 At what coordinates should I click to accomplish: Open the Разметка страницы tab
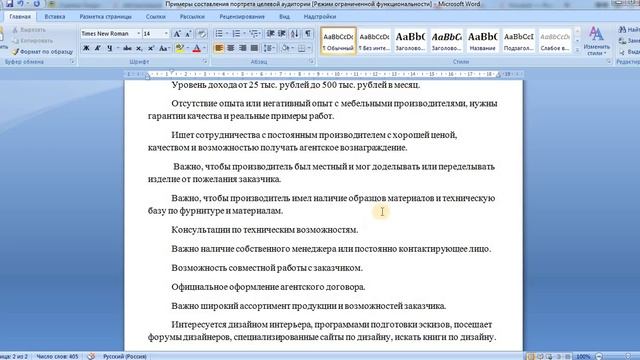click(x=105, y=17)
